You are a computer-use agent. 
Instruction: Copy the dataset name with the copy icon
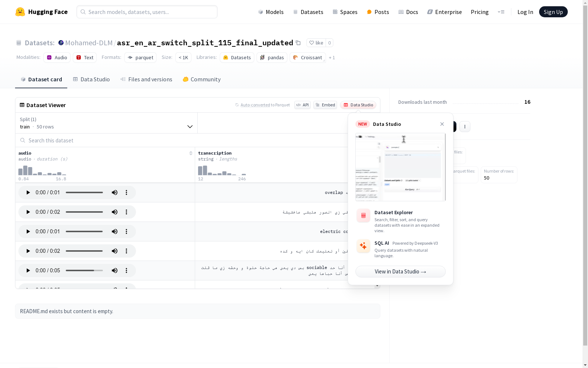(x=298, y=43)
